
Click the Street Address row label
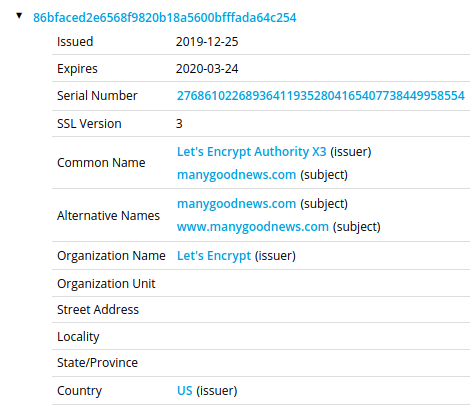click(98, 310)
